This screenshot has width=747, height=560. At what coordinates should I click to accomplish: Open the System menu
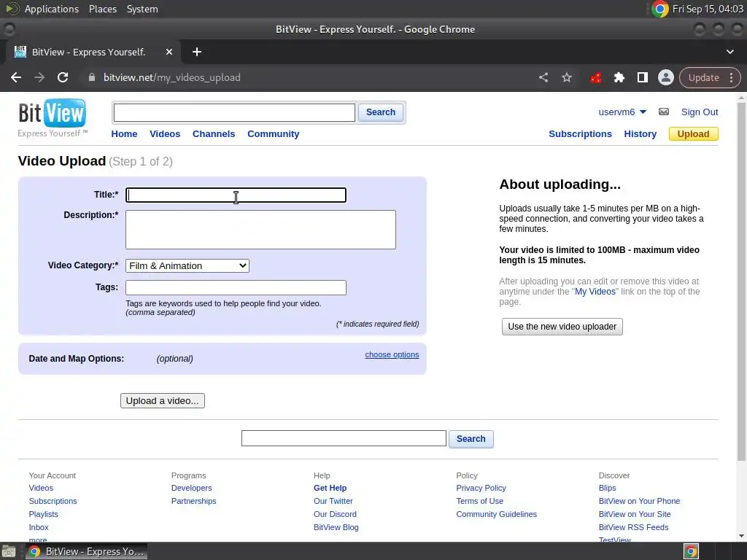[x=142, y=9]
